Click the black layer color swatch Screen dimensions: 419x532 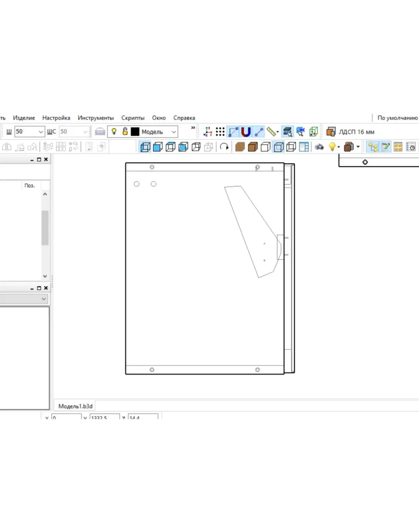click(x=135, y=132)
